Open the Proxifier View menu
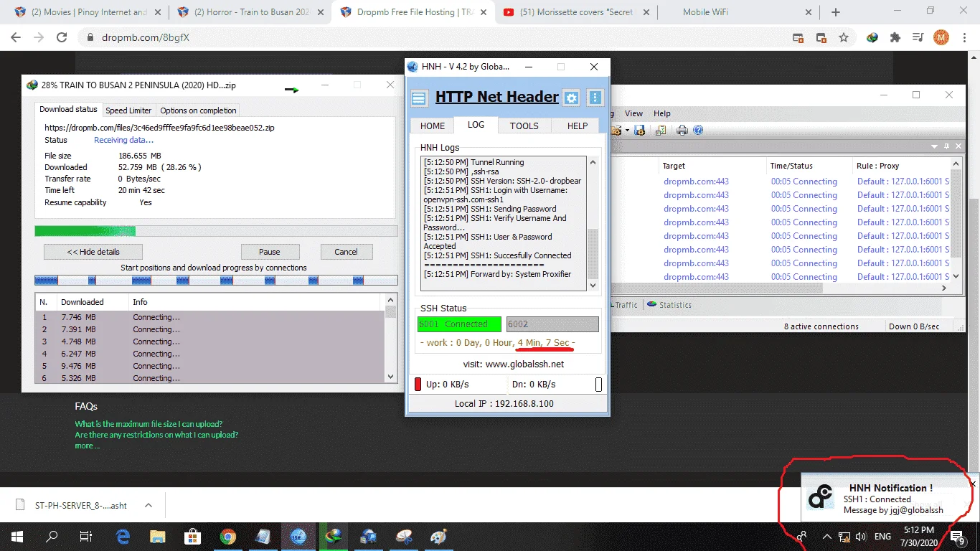Image resolution: width=980 pixels, height=551 pixels. (633, 113)
